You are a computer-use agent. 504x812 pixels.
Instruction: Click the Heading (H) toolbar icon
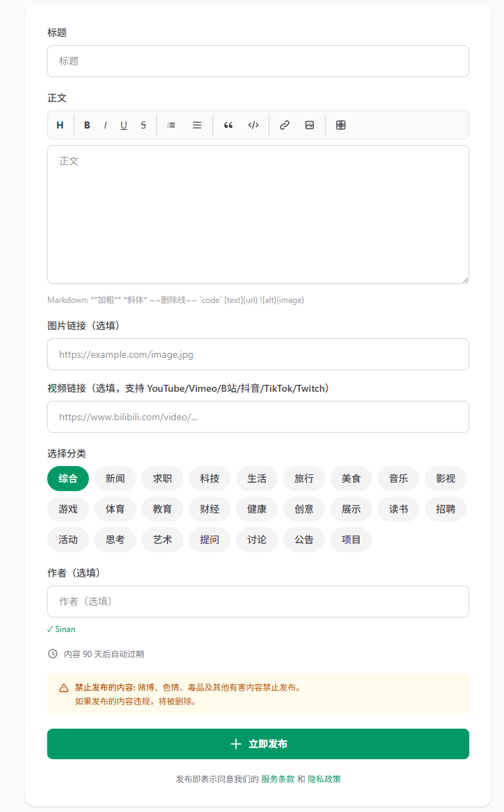point(60,125)
